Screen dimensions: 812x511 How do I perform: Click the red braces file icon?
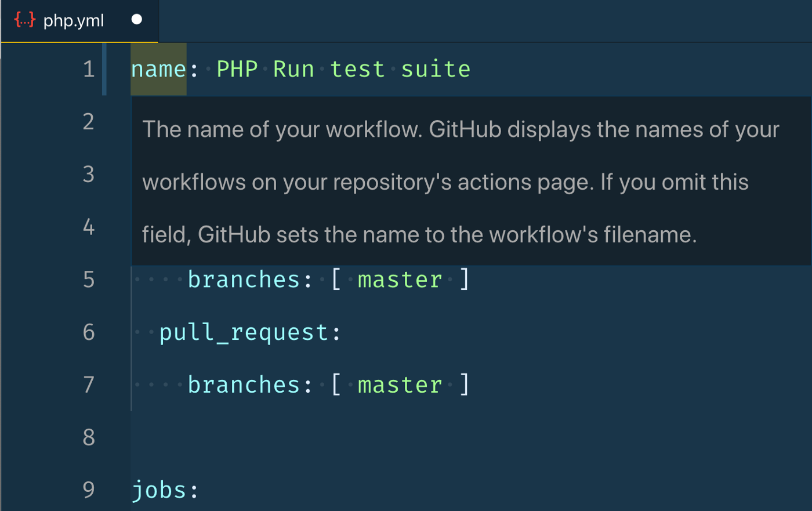tap(24, 20)
